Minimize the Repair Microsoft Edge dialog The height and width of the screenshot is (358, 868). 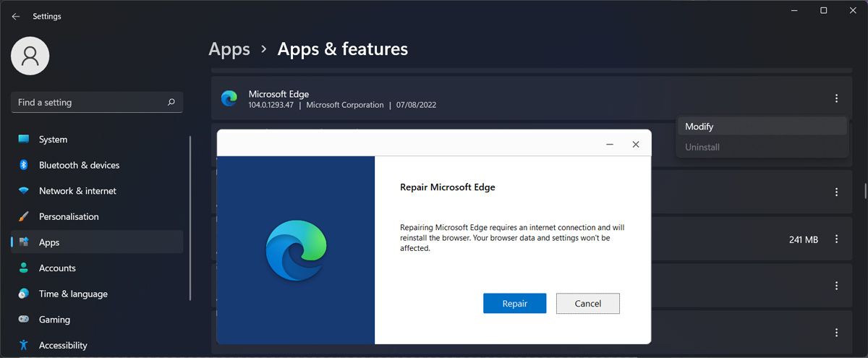tap(610, 145)
